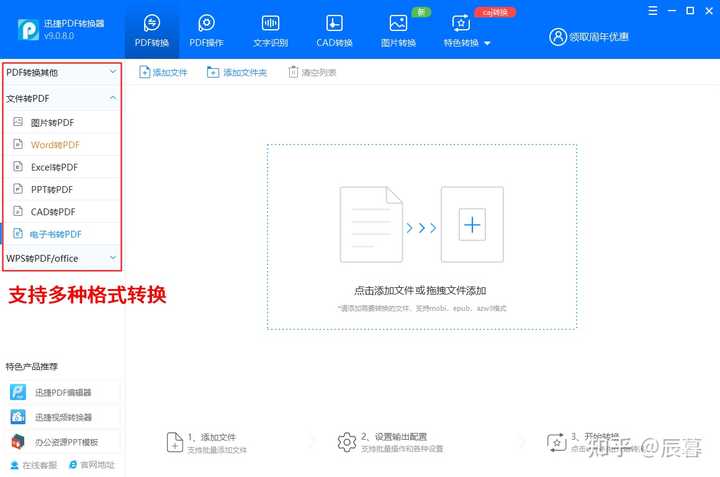Click the 点击添加文件或拖拽文件添加 text

pyautogui.click(x=420, y=290)
